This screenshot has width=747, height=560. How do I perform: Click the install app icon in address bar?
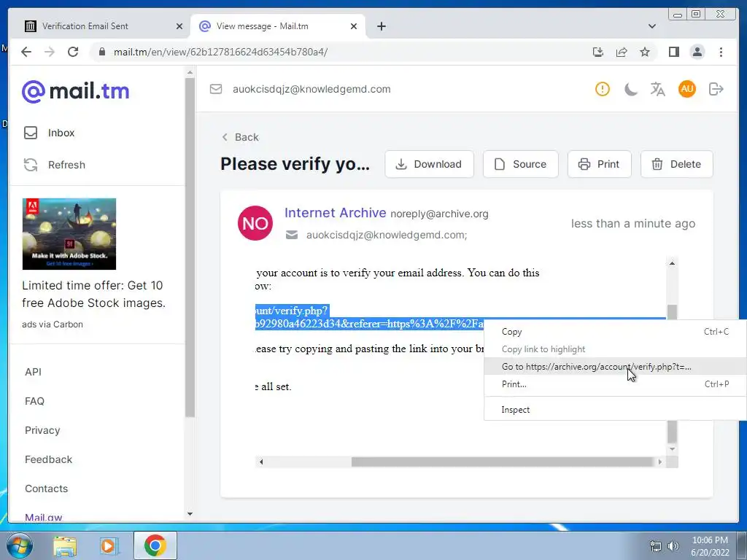[598, 52]
